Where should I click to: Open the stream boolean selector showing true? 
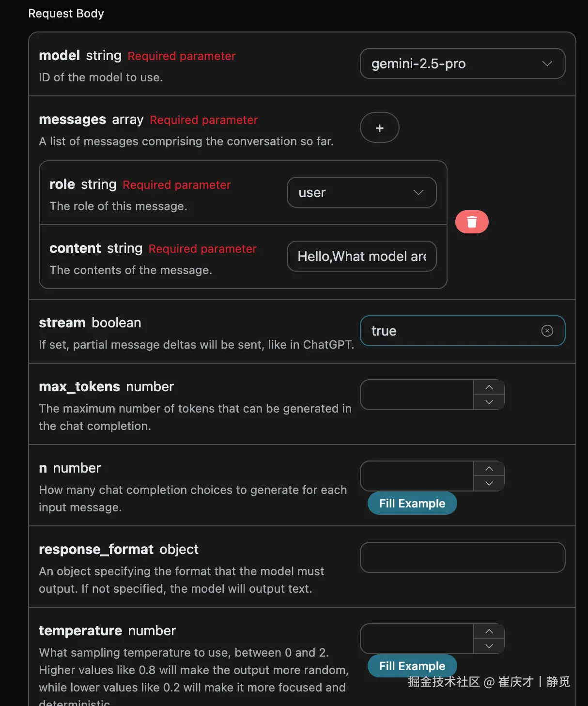(x=450, y=331)
